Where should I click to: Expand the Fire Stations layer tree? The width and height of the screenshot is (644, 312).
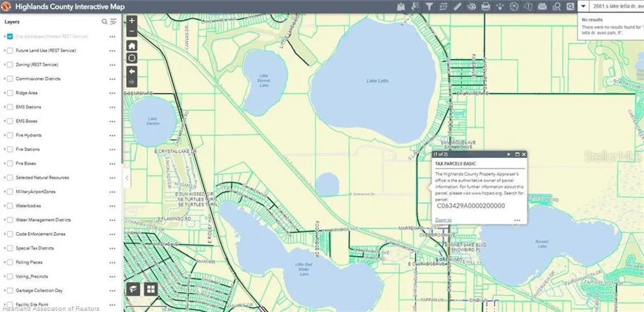[x=5, y=149]
